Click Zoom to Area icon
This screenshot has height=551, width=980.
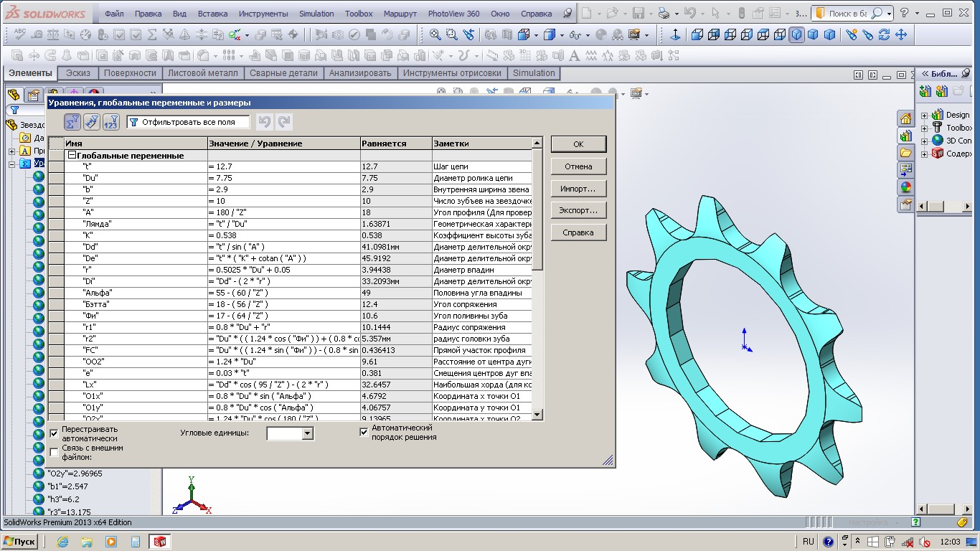(x=452, y=34)
